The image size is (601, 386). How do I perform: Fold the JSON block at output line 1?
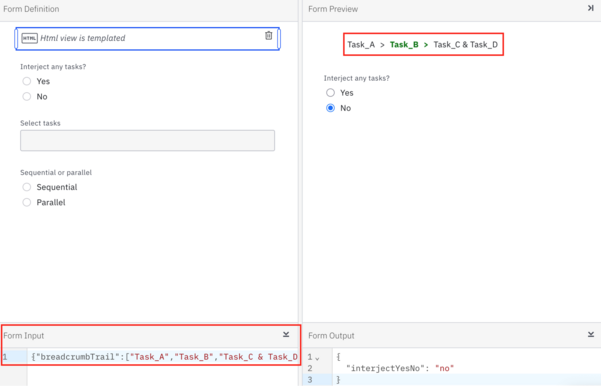[317, 358]
